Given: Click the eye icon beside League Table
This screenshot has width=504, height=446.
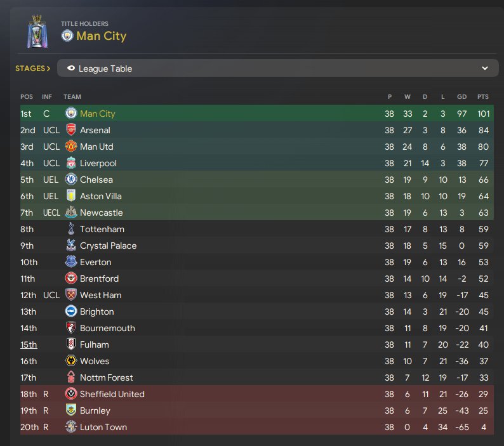Looking at the screenshot, I should click(x=71, y=69).
